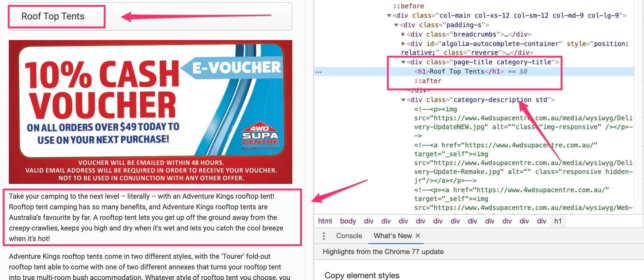Collapse the page-title category-title div
This screenshot has width=644, height=280.
pyautogui.click(x=403, y=62)
